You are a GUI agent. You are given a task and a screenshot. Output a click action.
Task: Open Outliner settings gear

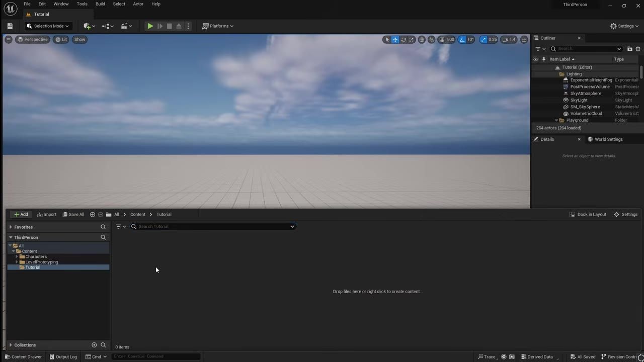point(638,49)
